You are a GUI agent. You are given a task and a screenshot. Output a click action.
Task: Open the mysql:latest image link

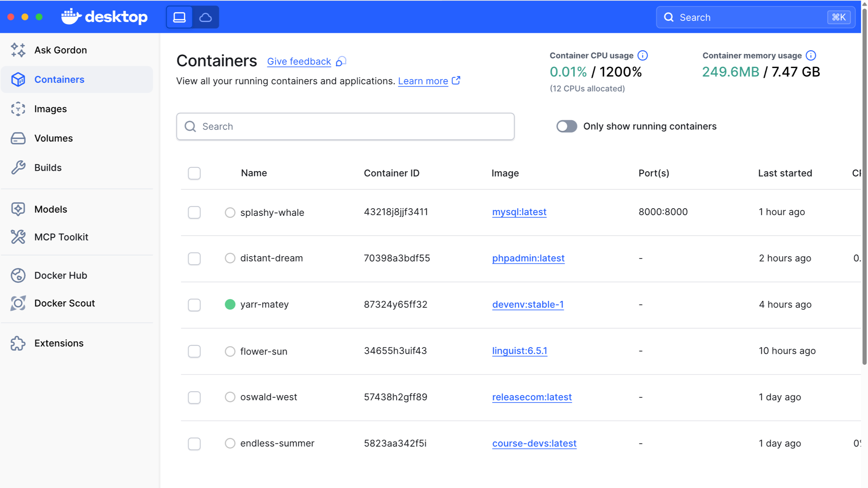(519, 212)
